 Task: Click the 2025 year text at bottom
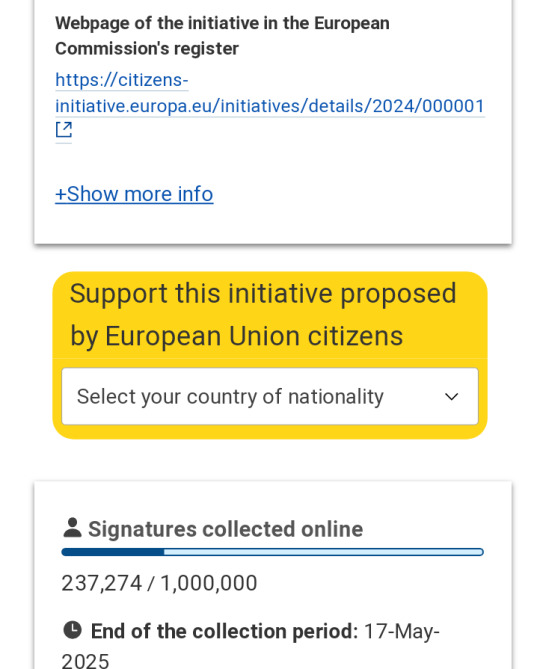pyautogui.click(x=85, y=660)
